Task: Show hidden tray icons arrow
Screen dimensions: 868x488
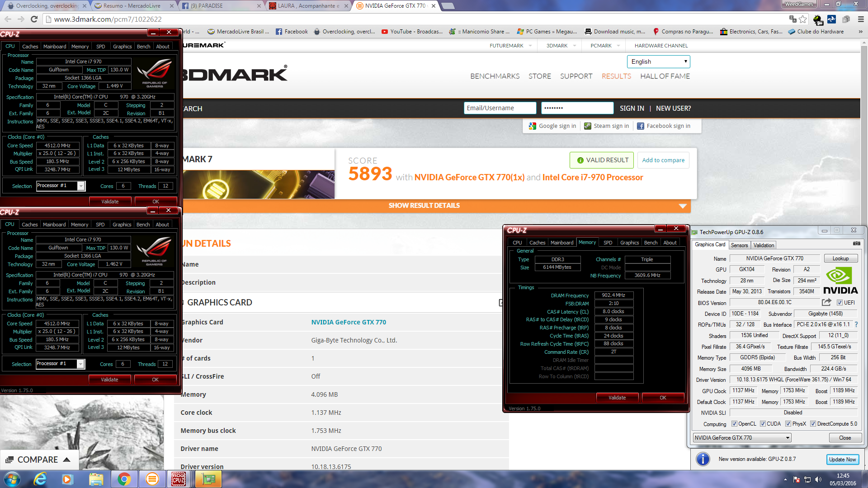Action: 785,479
